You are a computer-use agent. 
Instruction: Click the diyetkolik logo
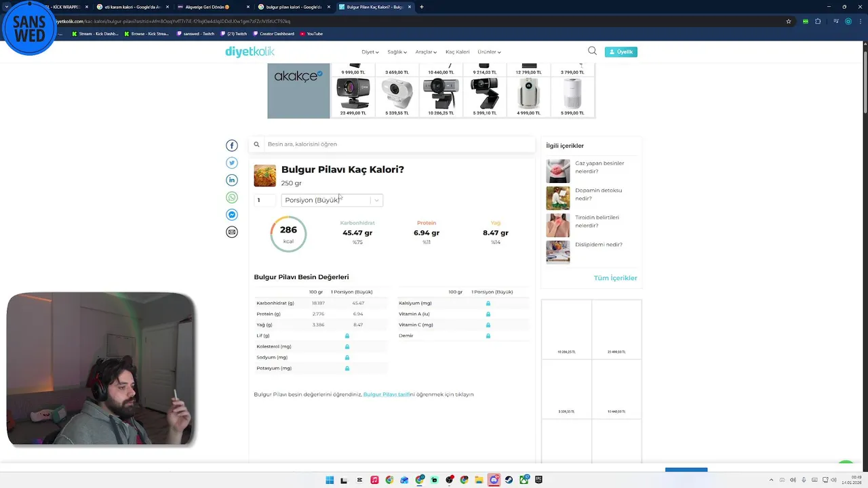(250, 52)
